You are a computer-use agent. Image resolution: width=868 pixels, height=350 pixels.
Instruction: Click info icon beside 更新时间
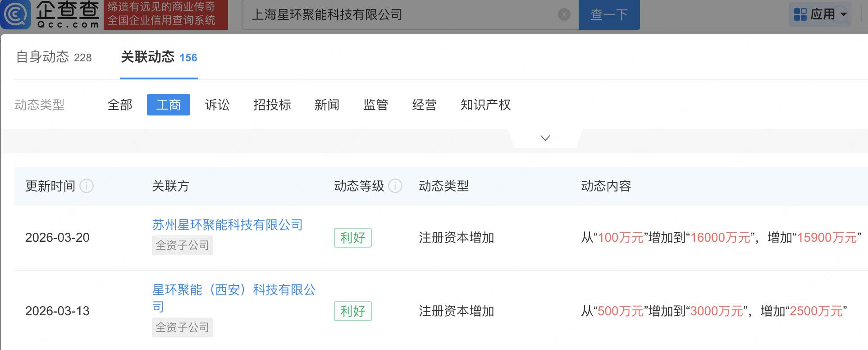click(87, 186)
